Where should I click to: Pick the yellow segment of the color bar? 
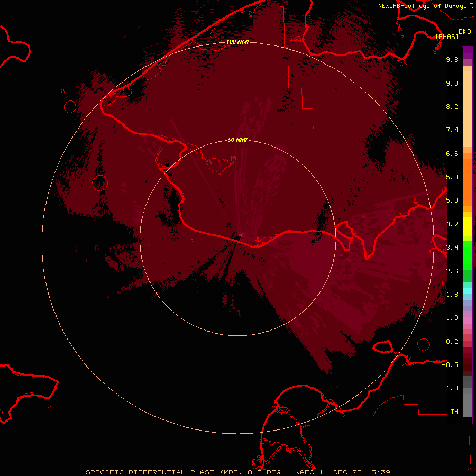467,226
